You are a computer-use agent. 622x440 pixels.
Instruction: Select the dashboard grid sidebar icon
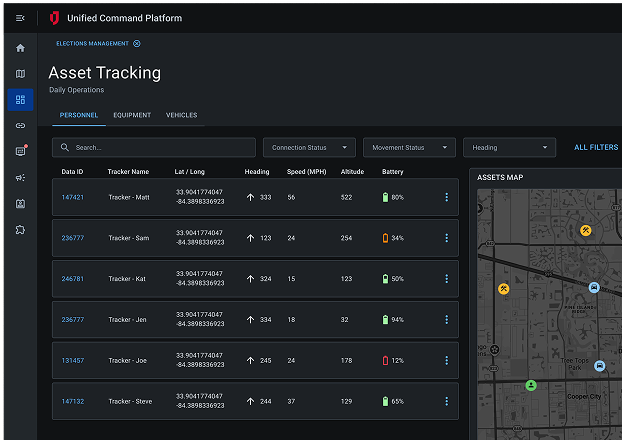tap(20, 100)
